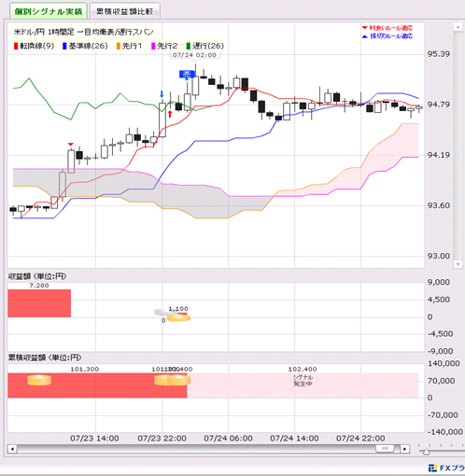This screenshot has width=465, height=476.
Task: Click the orange 先行1 legend swatch
Action: [x=119, y=46]
